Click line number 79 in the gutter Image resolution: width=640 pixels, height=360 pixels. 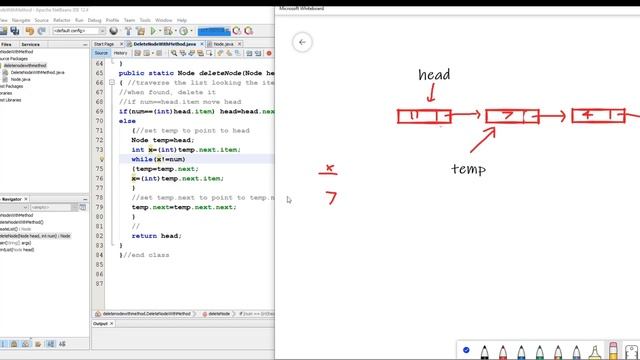pos(99,207)
